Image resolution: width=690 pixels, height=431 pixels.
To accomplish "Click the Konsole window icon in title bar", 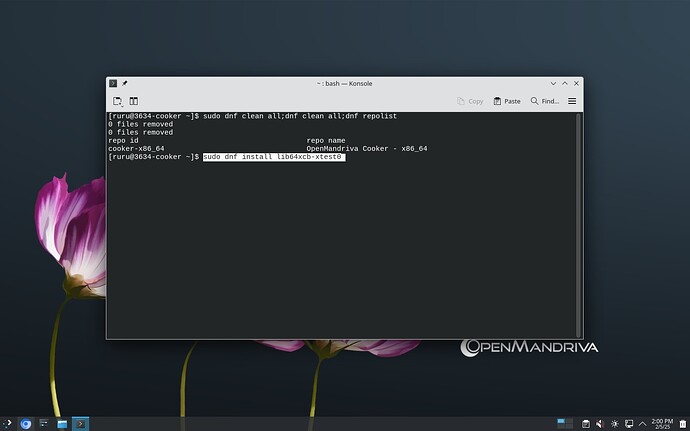I will [113, 83].
